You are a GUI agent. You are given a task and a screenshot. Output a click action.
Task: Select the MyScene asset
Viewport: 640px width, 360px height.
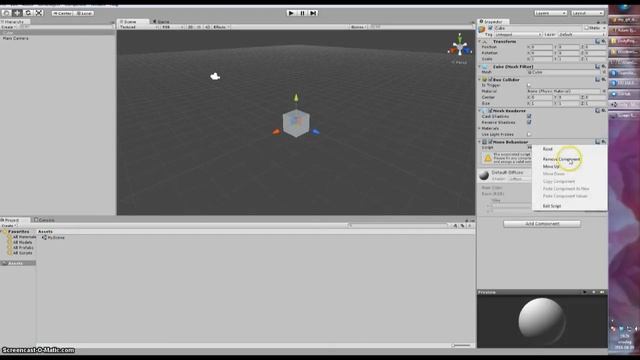coord(53,238)
